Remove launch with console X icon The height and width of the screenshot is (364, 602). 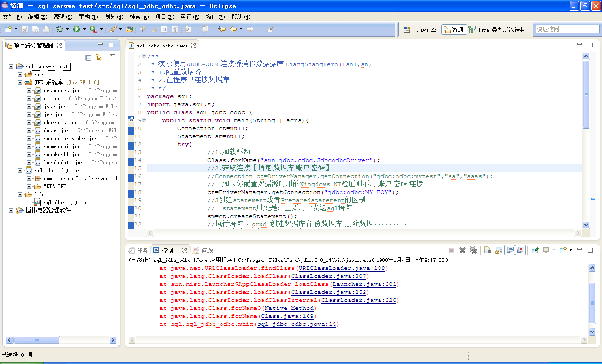click(462, 250)
